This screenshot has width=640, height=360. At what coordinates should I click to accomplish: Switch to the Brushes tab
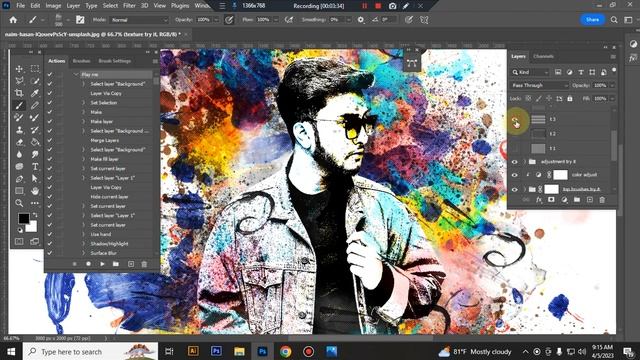[x=81, y=61]
